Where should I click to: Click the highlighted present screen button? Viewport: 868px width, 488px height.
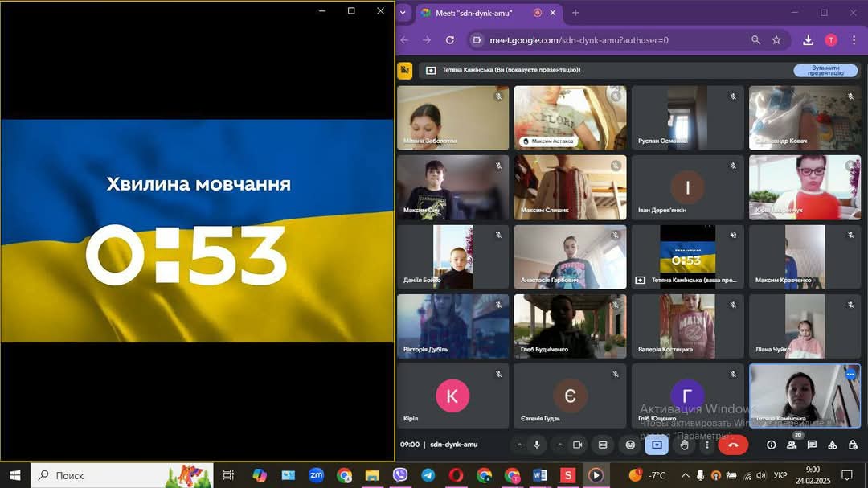click(657, 445)
